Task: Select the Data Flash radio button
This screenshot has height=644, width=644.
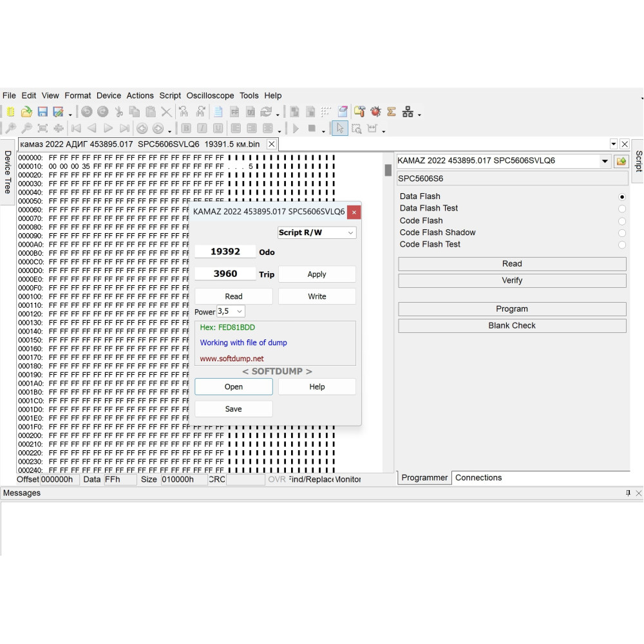Action: tap(622, 196)
